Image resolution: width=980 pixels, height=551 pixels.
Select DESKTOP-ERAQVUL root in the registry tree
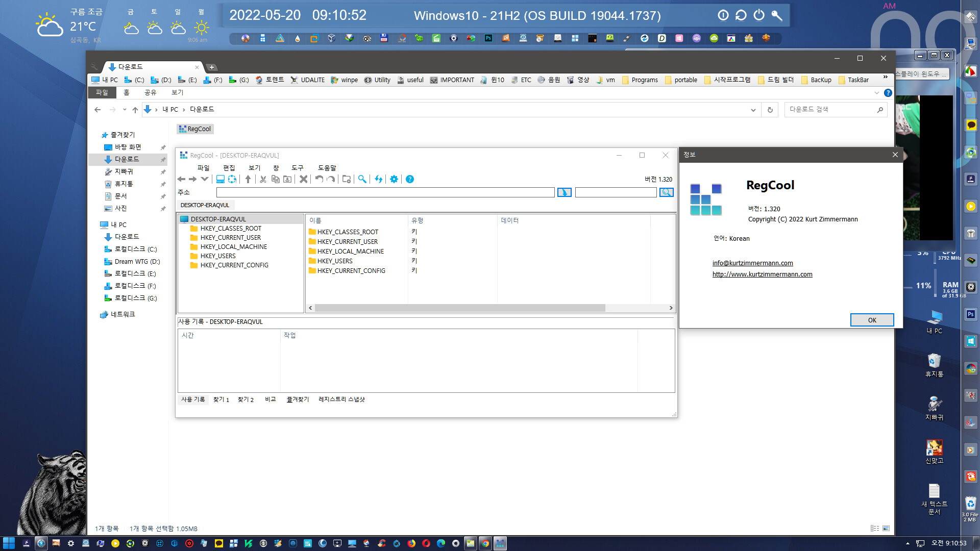tap(218, 219)
